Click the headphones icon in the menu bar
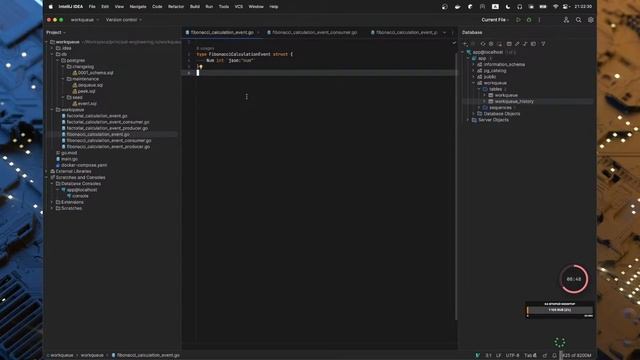 [x=520, y=7]
